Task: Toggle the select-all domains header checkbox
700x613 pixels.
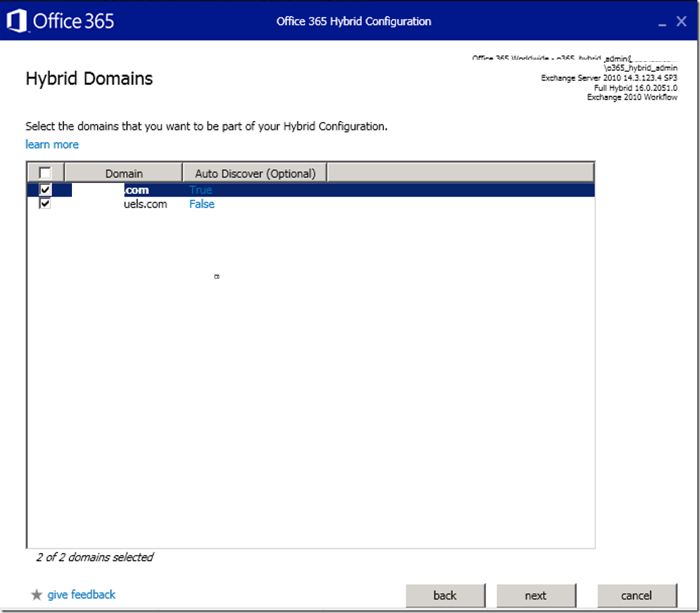Action: click(45, 173)
